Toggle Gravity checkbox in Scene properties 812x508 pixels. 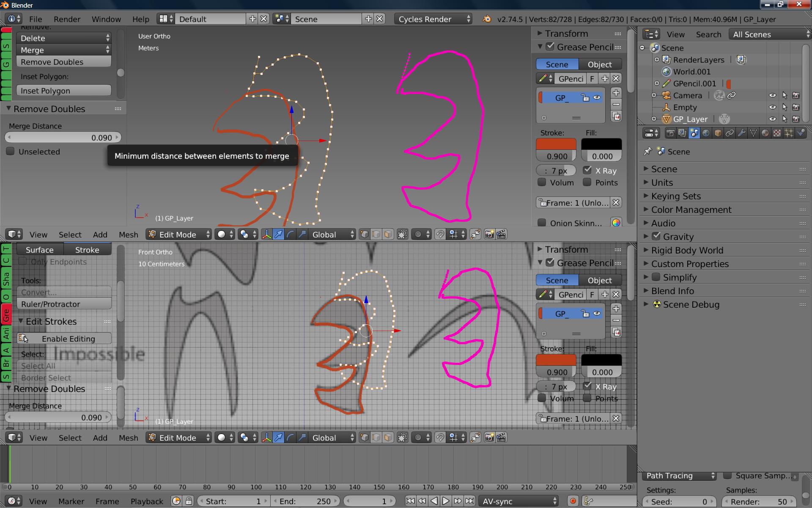(656, 236)
